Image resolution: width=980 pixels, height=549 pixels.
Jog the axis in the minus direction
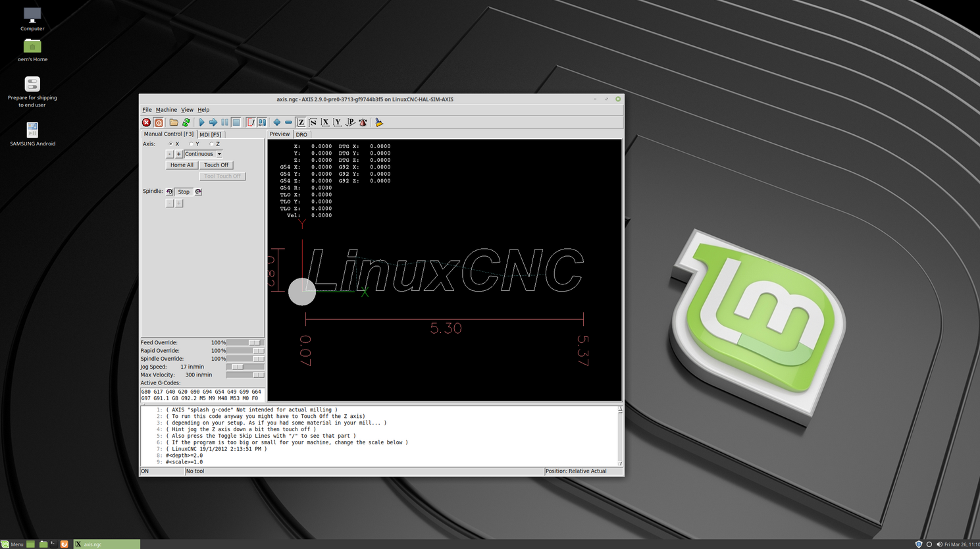pos(169,154)
